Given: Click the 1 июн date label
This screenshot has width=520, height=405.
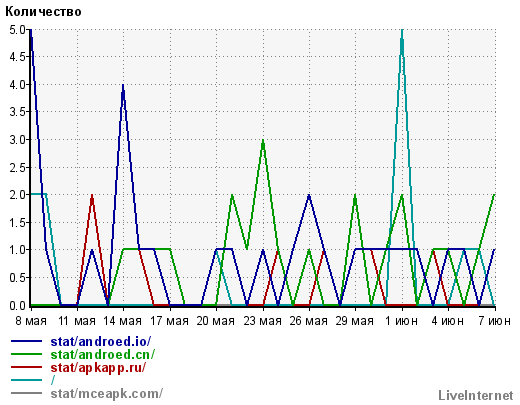Looking at the screenshot, I should click(x=401, y=321).
